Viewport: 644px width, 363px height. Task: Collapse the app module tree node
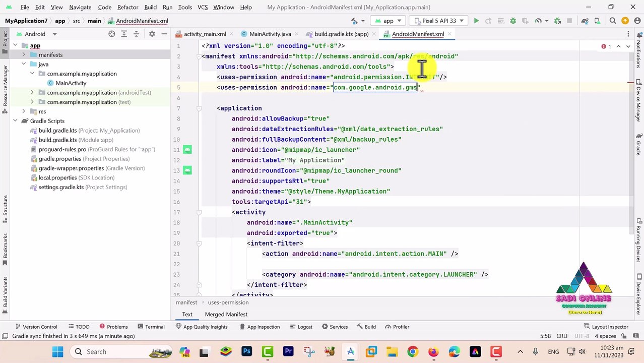(x=15, y=45)
